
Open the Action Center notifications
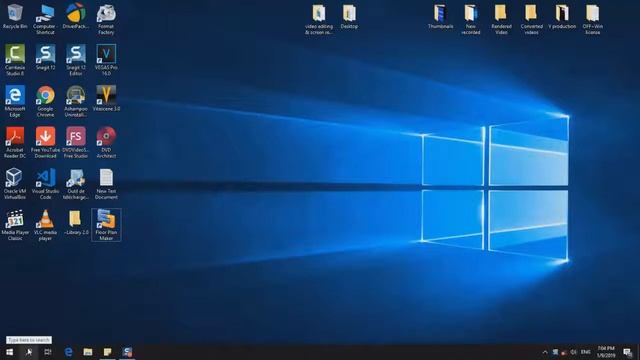[x=628, y=352]
